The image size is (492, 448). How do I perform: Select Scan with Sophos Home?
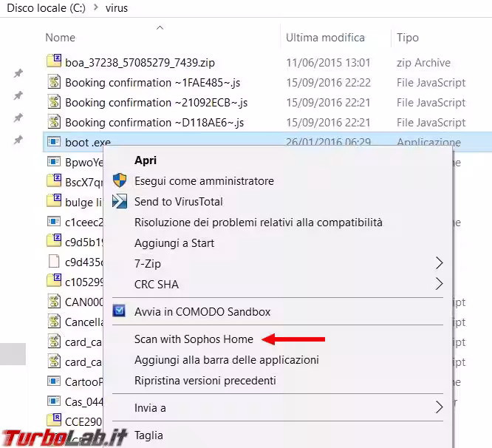(x=194, y=339)
